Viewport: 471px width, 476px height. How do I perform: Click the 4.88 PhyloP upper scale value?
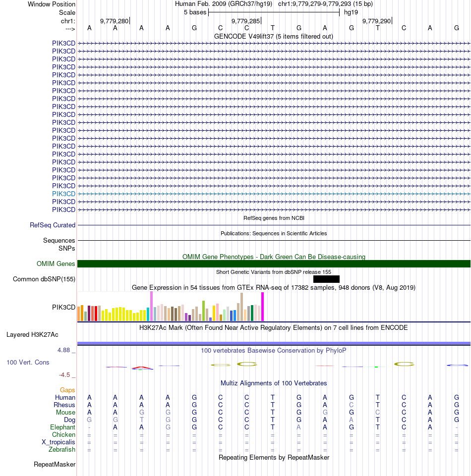pyautogui.click(x=64, y=350)
